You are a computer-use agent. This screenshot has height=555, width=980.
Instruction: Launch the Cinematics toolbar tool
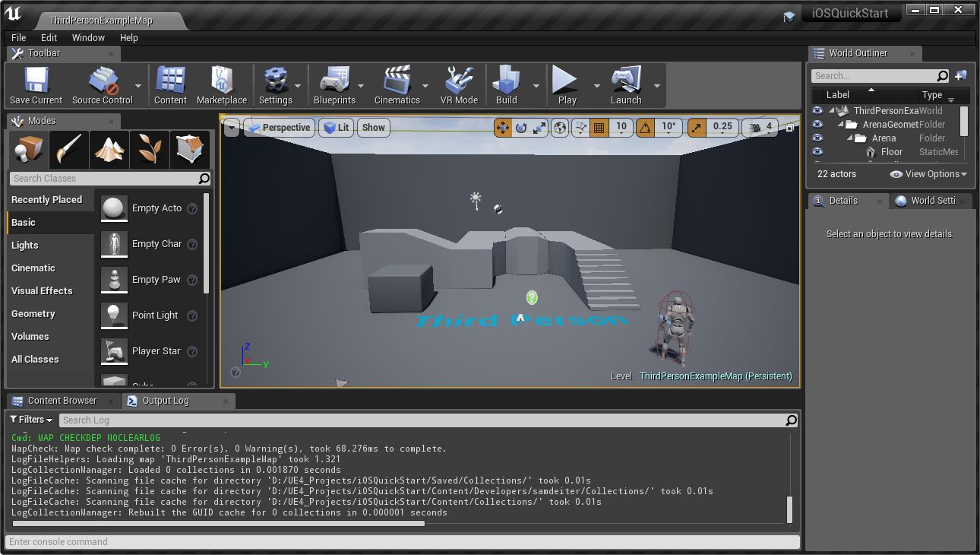pyautogui.click(x=398, y=82)
